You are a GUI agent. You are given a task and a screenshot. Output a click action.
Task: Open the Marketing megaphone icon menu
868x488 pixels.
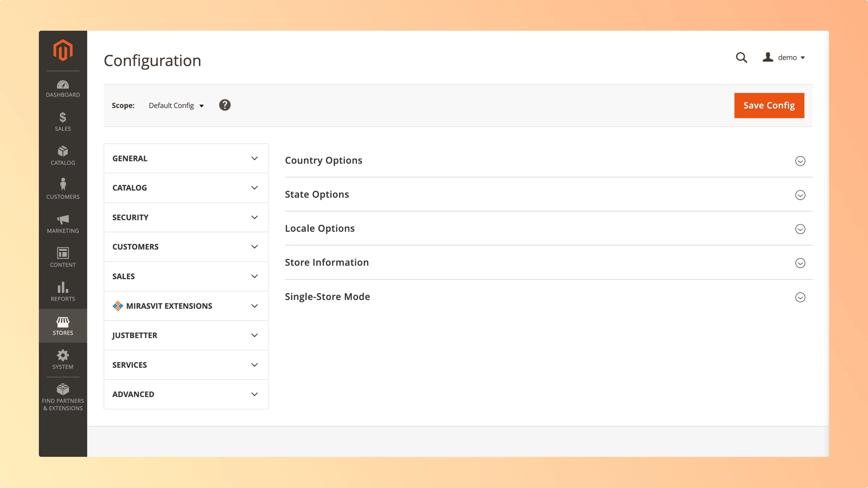[63, 224]
